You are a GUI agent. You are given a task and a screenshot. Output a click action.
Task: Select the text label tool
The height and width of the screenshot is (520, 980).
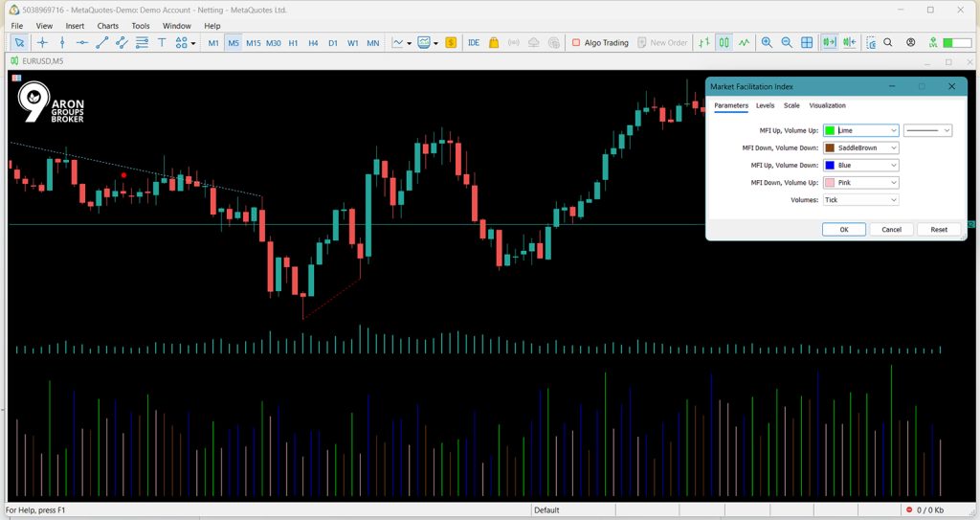(162, 42)
